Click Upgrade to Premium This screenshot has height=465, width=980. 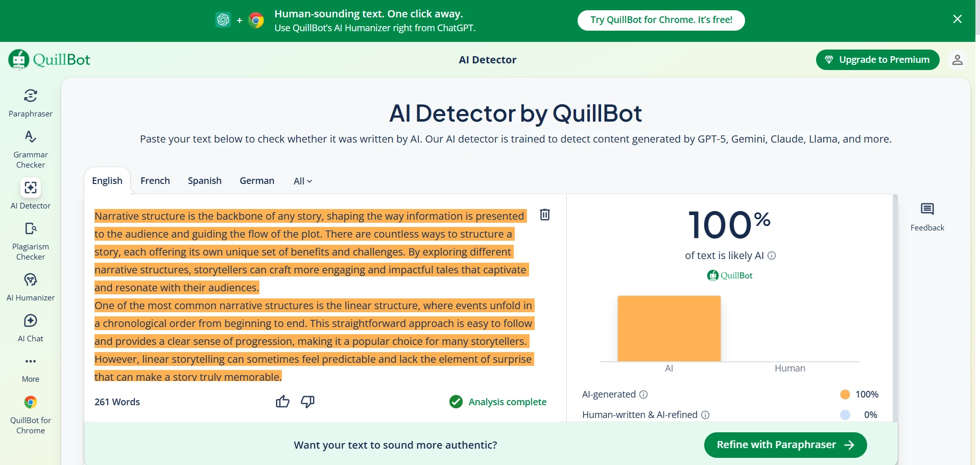877,60
